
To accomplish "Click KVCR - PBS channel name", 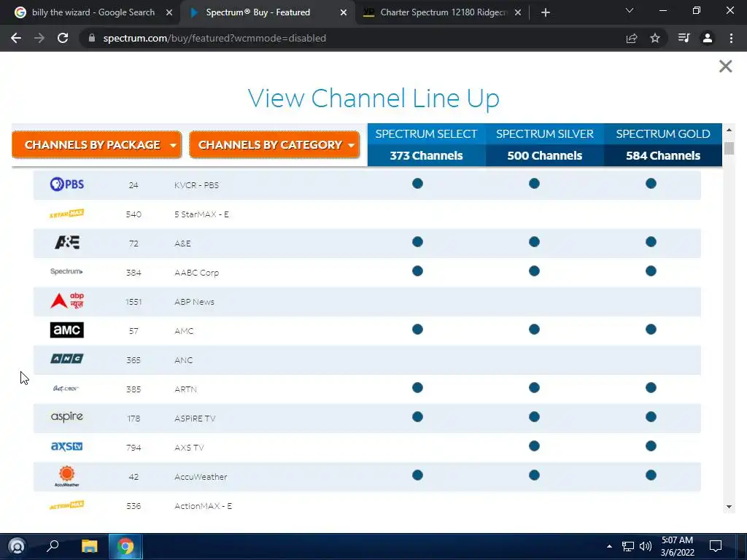I will point(196,184).
